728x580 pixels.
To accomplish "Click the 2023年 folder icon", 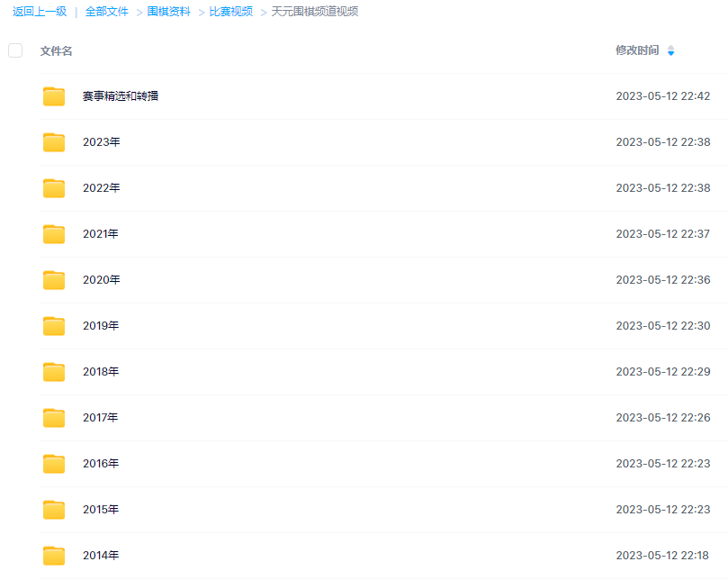I will coord(54,142).
